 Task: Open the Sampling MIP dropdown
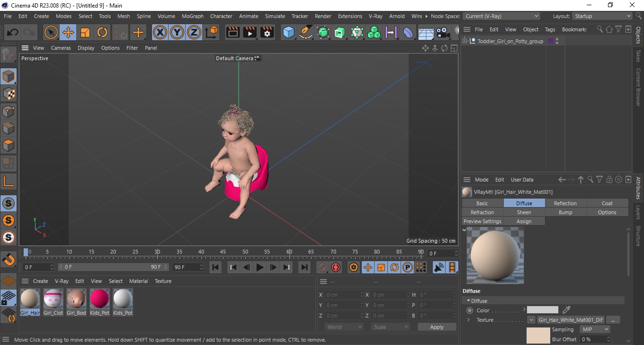(595, 329)
